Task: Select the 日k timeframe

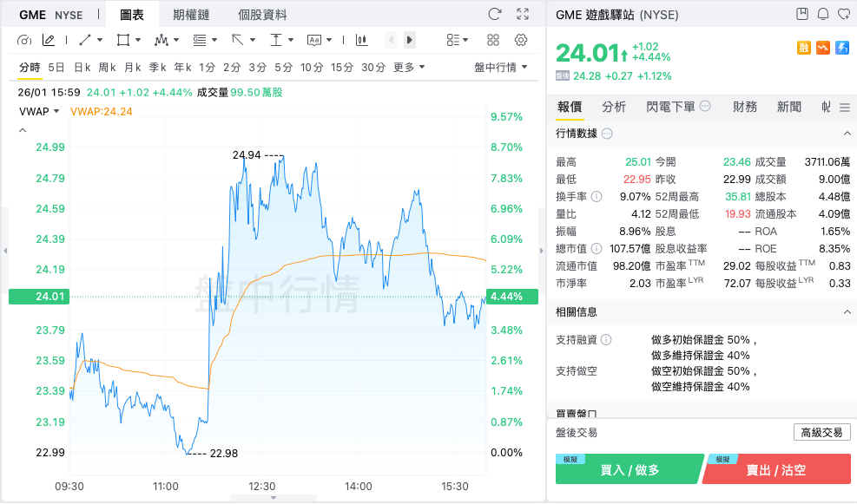Action: (82, 67)
